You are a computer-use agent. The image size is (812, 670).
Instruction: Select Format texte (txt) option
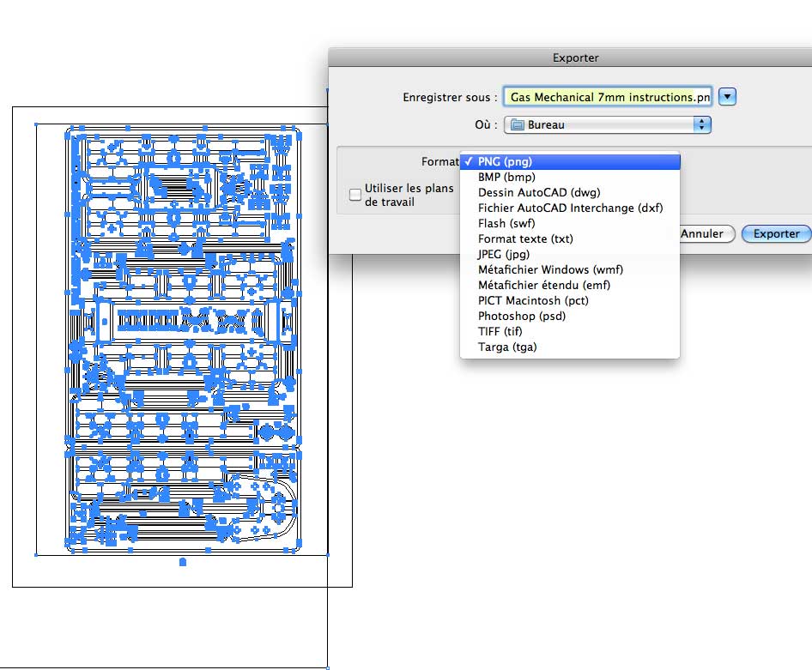570,239
